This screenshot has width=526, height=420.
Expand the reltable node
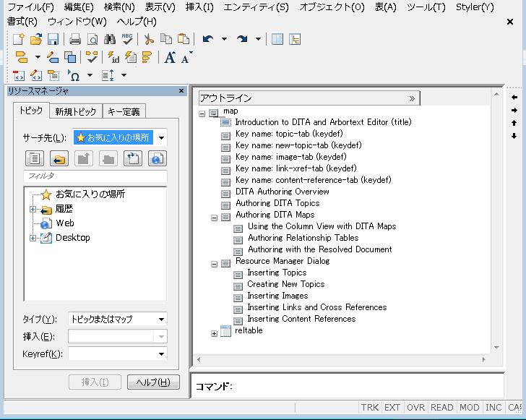214,333
